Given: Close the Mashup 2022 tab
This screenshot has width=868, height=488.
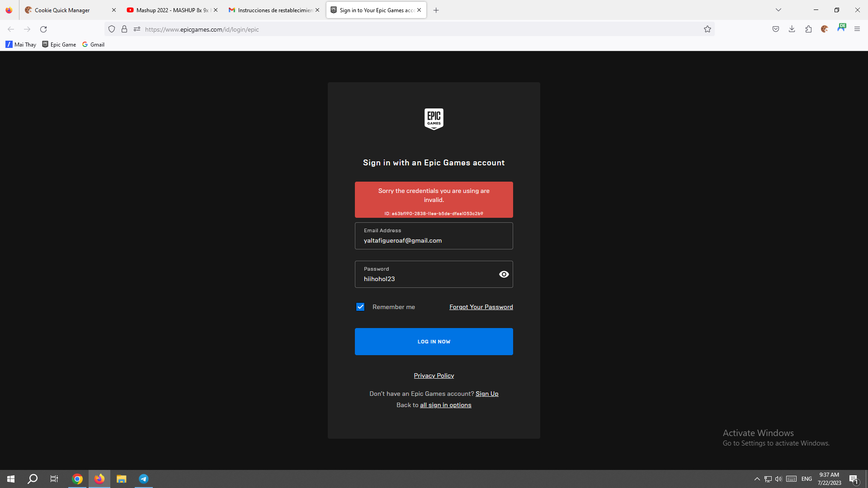Looking at the screenshot, I should click(x=216, y=10).
